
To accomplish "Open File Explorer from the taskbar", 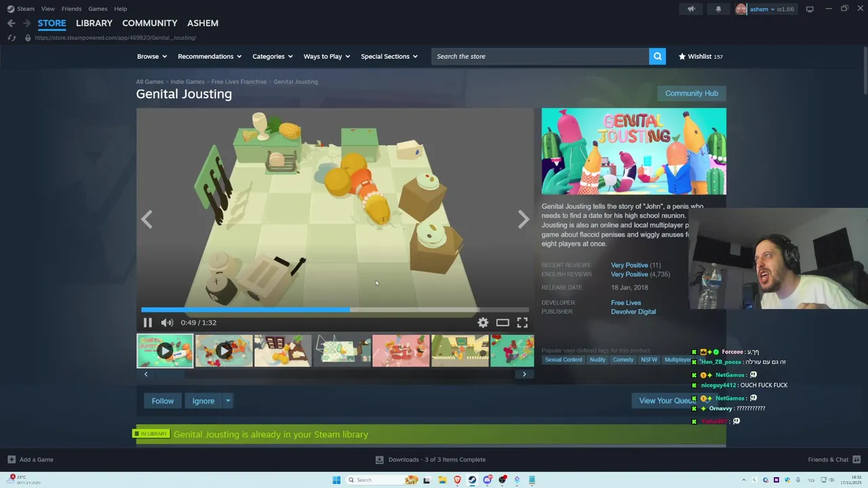I will pyautogui.click(x=442, y=480).
